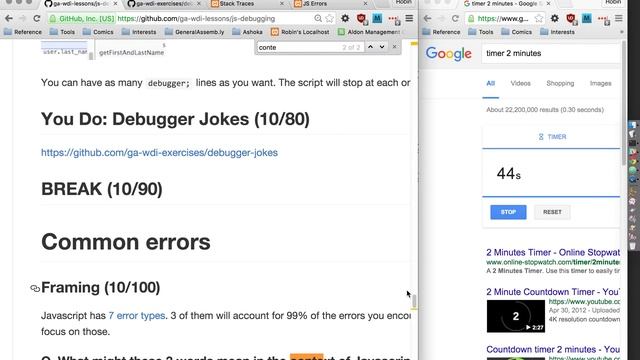Stop the Google timer

(508, 212)
